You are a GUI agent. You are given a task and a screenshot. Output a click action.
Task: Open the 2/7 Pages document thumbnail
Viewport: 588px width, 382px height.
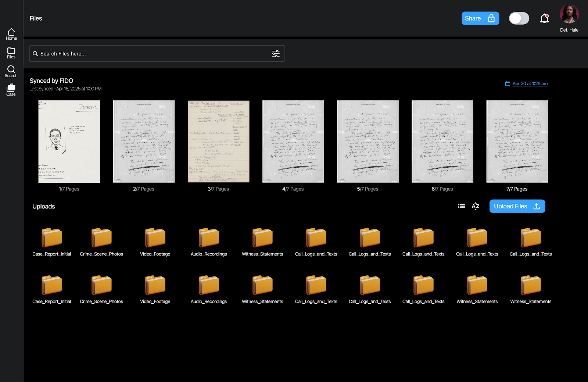coord(144,142)
